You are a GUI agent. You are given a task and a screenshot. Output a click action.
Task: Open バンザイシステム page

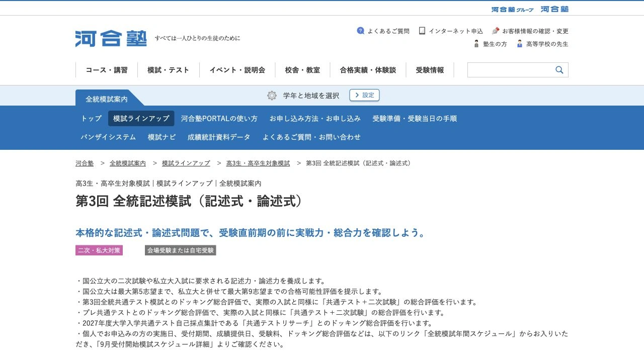pos(108,137)
